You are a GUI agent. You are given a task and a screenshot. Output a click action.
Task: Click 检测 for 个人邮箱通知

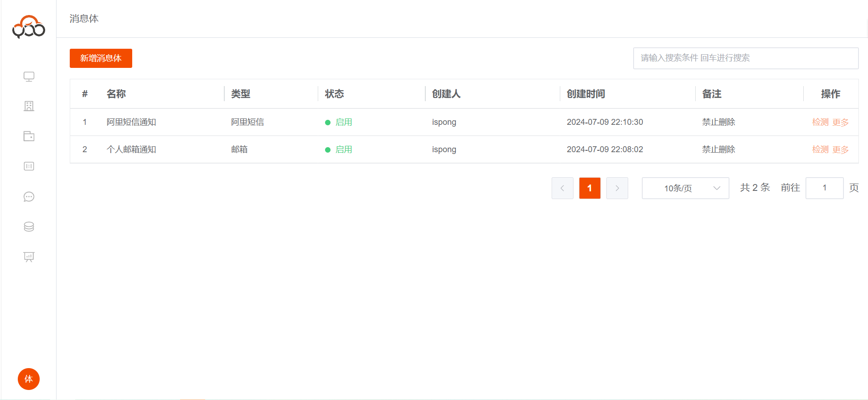point(820,149)
